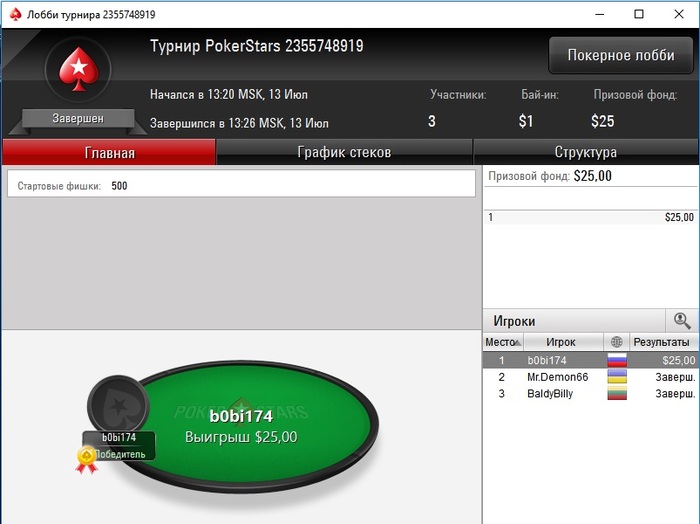Click the Завершен status banner

pos(78,118)
